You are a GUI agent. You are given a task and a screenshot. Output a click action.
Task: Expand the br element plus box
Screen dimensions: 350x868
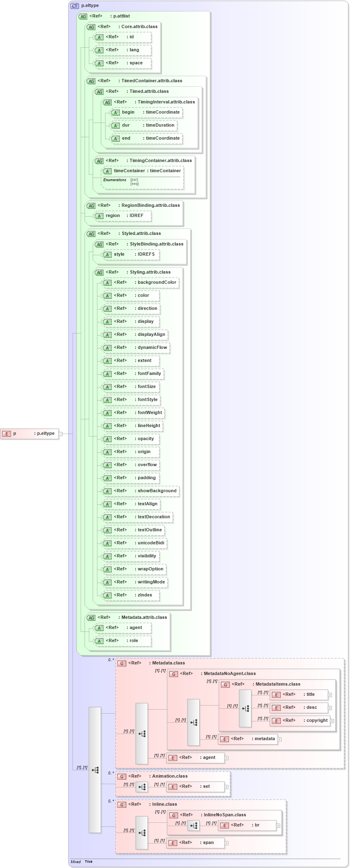(x=278, y=826)
